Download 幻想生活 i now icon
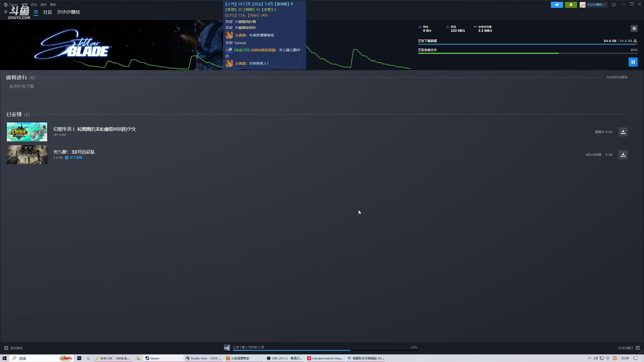644x362 pixels. pyautogui.click(x=623, y=132)
